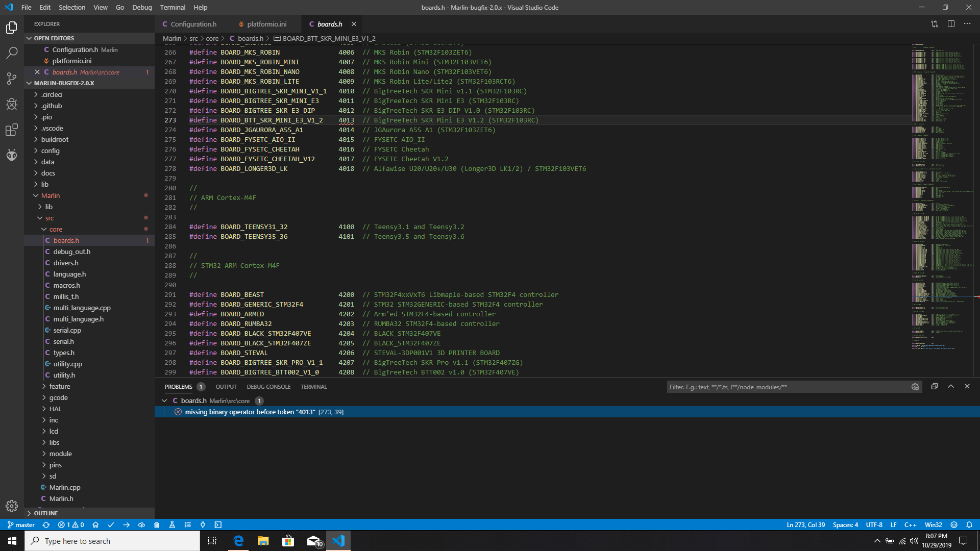The width and height of the screenshot is (980, 551).
Task: Open PlatformIO Serial Monitor plug icon
Action: click(203, 525)
